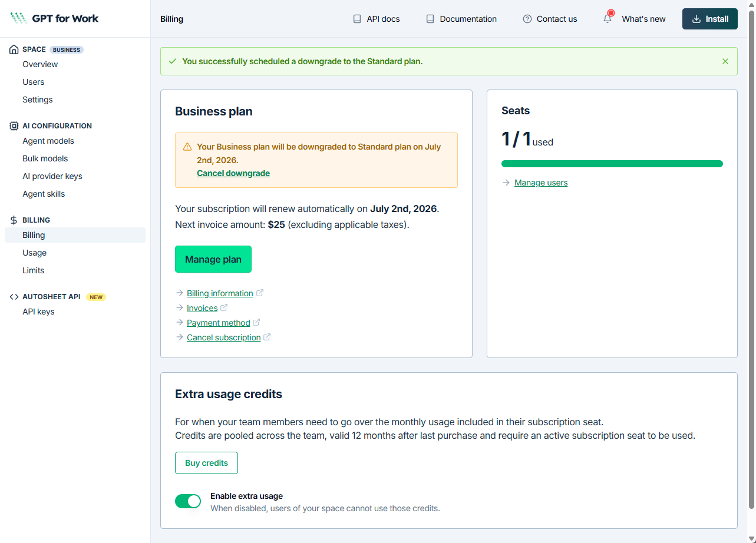
Task: Click external link icon beside Cancel subscription
Action: click(267, 337)
